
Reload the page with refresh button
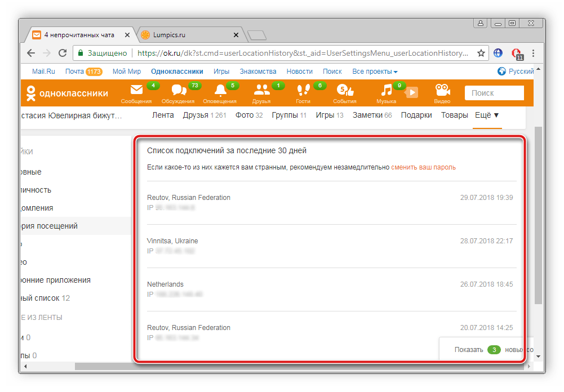pyautogui.click(x=63, y=54)
